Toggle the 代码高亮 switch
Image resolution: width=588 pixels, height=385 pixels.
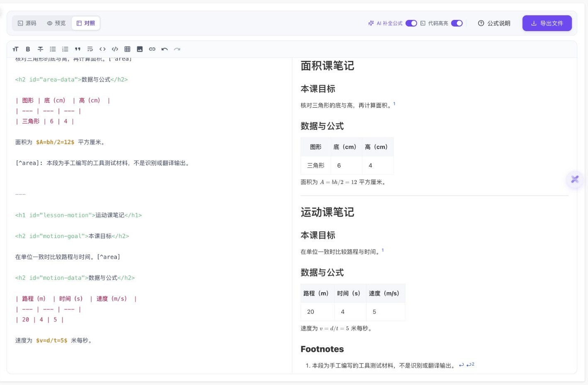[457, 23]
